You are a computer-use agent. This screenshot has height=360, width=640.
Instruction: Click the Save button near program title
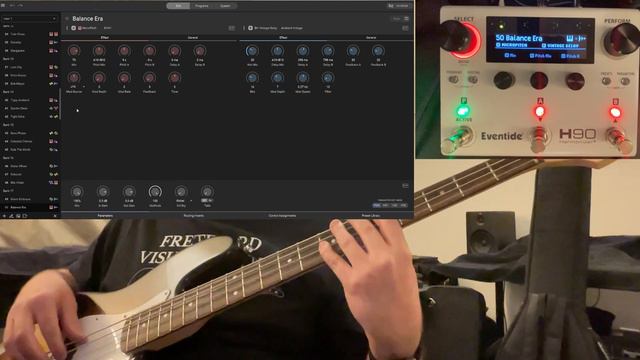(x=396, y=19)
